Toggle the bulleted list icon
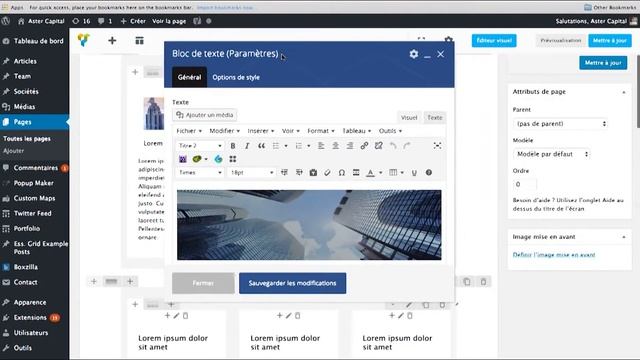The width and height of the screenshot is (640, 360). (276, 146)
